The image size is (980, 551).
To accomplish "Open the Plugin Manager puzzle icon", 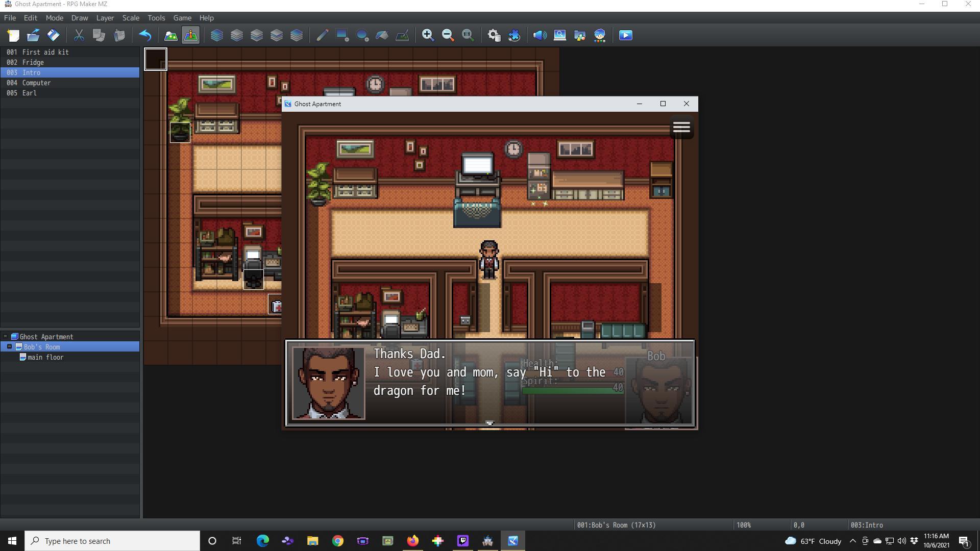I will tap(514, 35).
